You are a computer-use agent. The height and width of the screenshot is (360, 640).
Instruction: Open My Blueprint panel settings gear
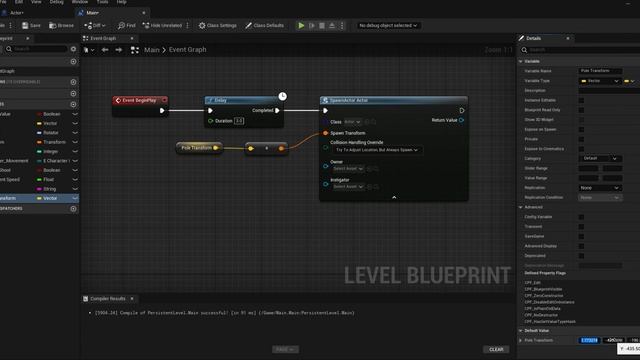(x=73, y=49)
